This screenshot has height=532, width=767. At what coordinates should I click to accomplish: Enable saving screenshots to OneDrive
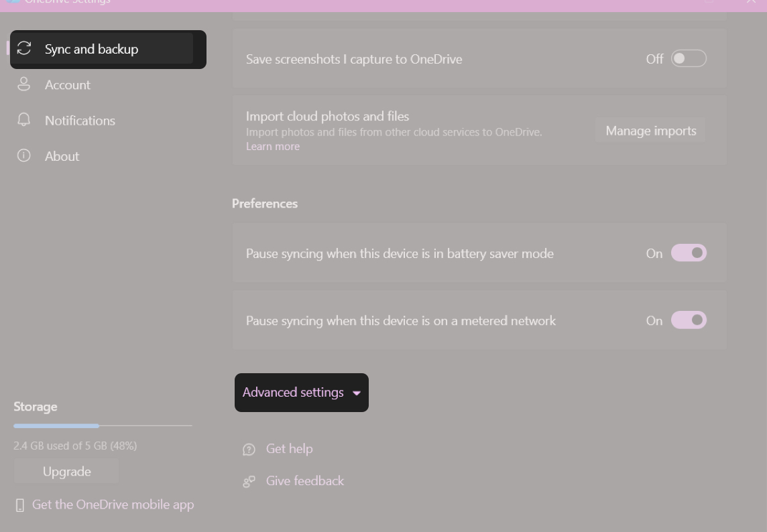tap(688, 58)
